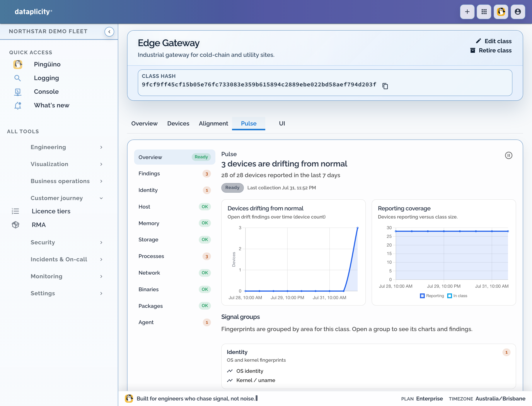Click the plus add button in header

click(467, 12)
